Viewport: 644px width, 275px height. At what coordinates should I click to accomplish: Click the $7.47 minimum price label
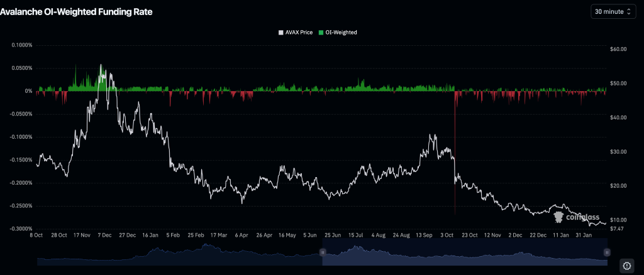(617, 229)
